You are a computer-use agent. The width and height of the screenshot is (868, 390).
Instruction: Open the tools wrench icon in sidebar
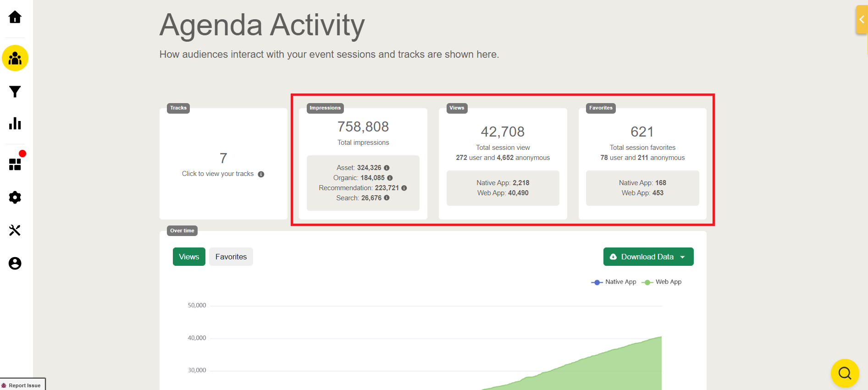pyautogui.click(x=15, y=230)
